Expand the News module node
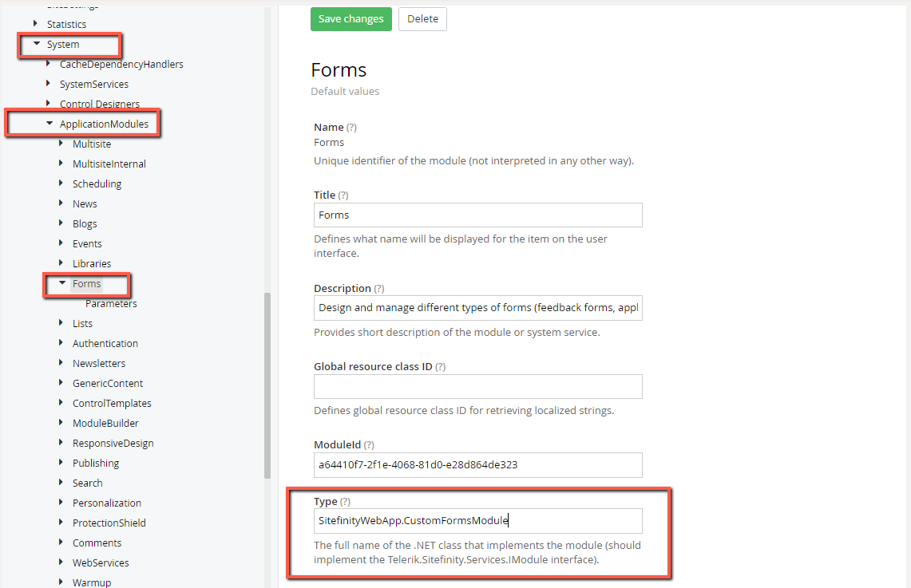This screenshot has width=911, height=588. click(x=61, y=203)
